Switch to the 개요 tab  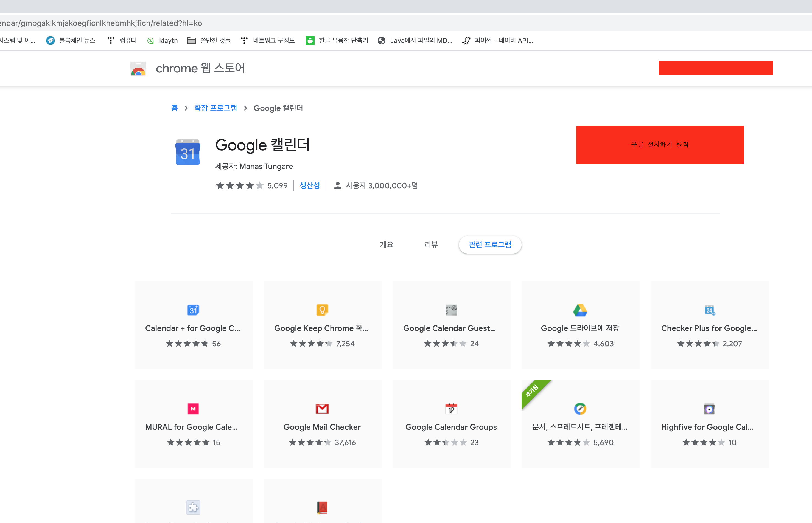pos(386,244)
